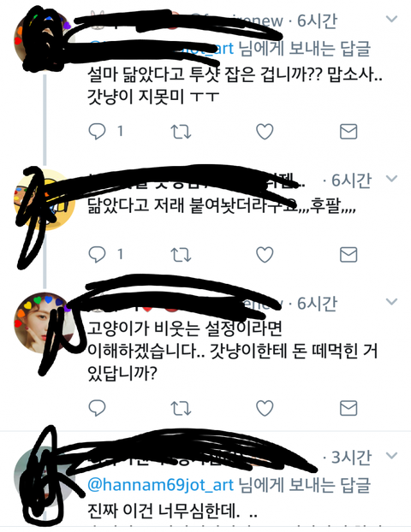411x532 pixels.
Task: Retweet the 갓냥이 지못미 tweet
Action: [181, 132]
